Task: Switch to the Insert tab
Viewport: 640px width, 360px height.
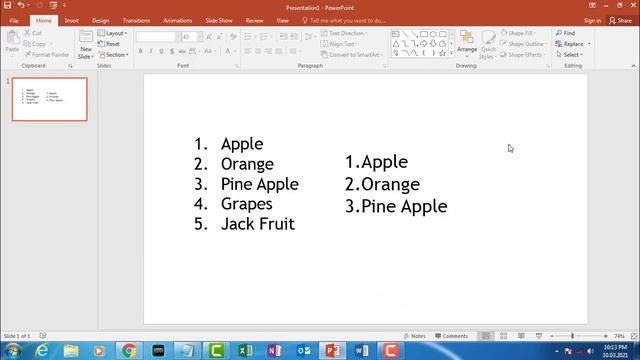Action: (72, 20)
